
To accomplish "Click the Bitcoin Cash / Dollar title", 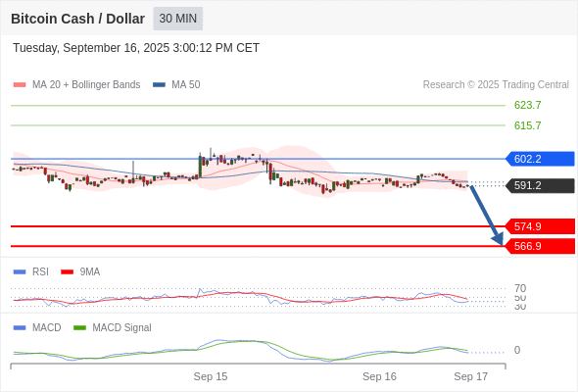I will (77, 19).
